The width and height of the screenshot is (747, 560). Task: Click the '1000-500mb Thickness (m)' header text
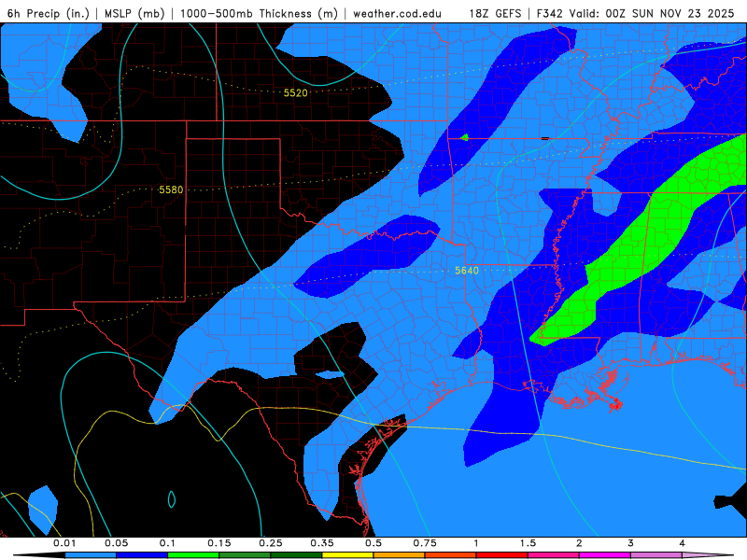click(259, 13)
